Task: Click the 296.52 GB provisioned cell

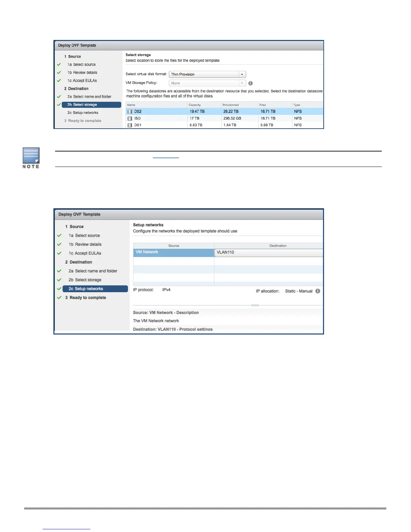Action: (x=232, y=119)
